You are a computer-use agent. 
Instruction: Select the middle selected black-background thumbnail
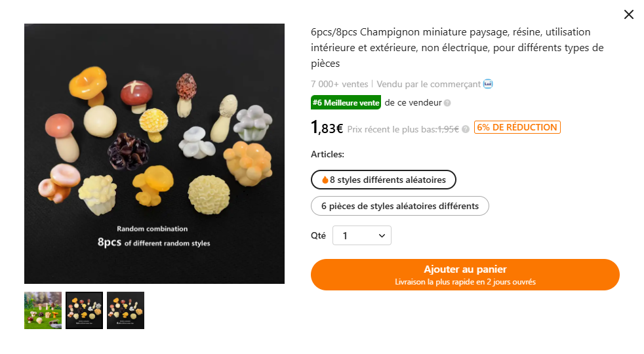tap(84, 310)
